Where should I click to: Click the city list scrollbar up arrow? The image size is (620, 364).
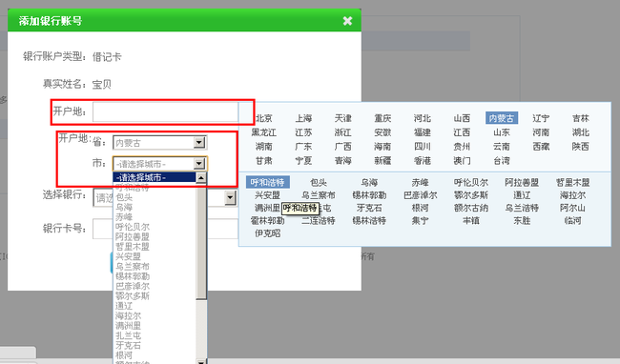201,177
